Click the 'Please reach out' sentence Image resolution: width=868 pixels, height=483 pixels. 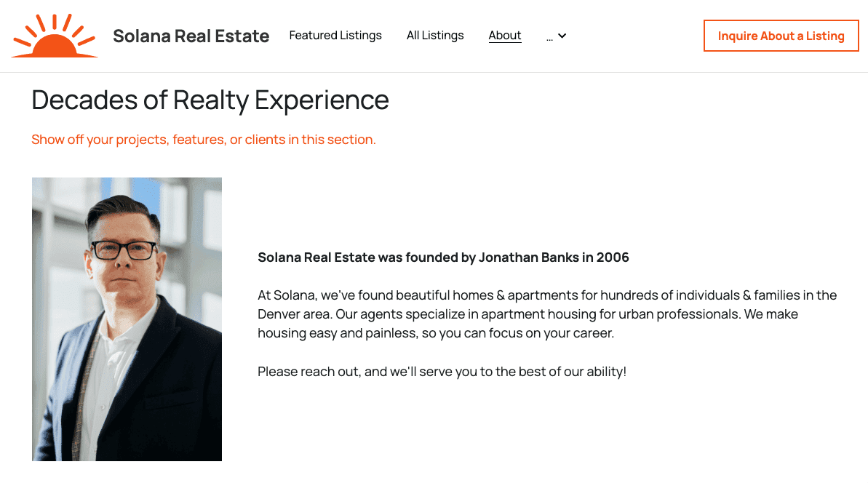[x=442, y=372]
